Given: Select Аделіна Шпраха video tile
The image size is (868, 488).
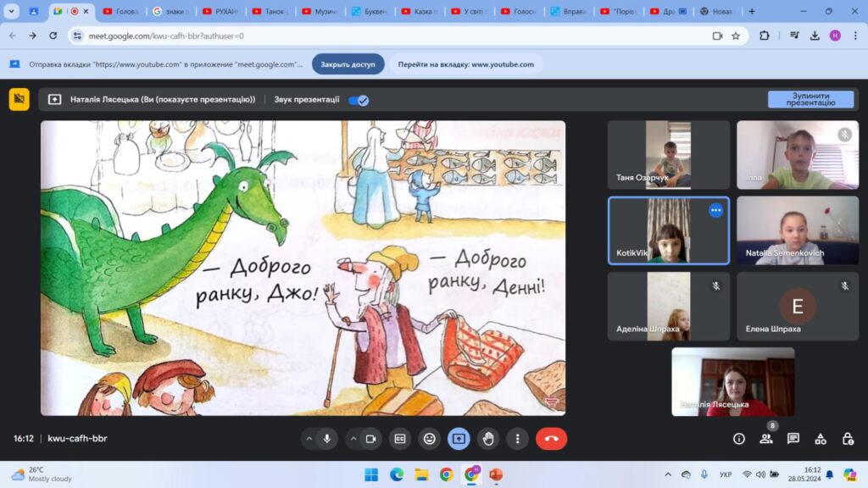Looking at the screenshot, I should [x=668, y=306].
